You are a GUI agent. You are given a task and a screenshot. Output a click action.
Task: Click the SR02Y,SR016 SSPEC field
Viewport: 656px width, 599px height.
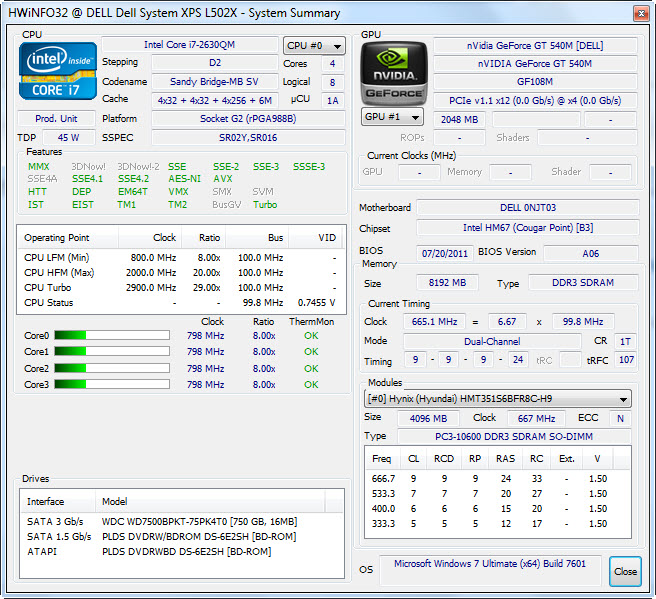[x=248, y=138]
